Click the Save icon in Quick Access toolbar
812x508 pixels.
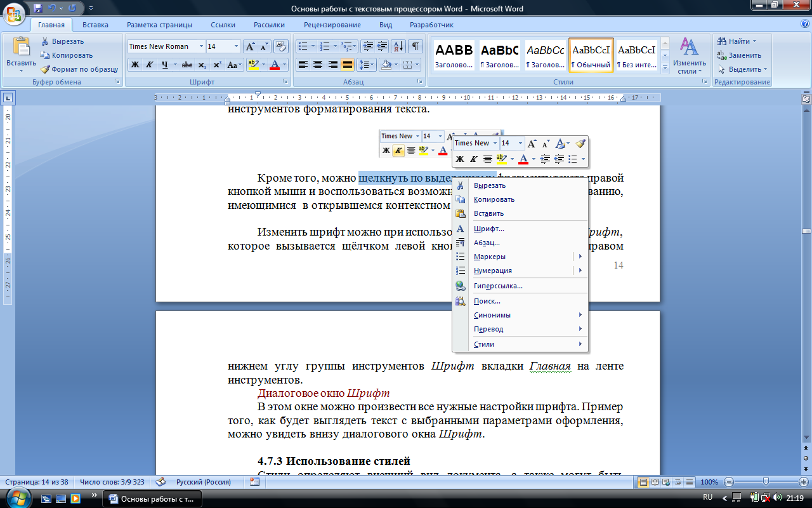tap(37, 9)
